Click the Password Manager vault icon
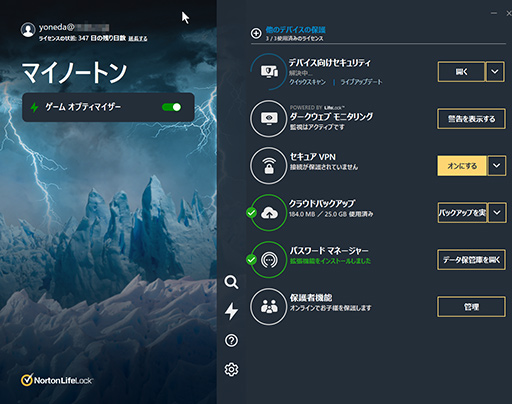Image resolution: width=512 pixels, height=404 pixels. pos(269,260)
